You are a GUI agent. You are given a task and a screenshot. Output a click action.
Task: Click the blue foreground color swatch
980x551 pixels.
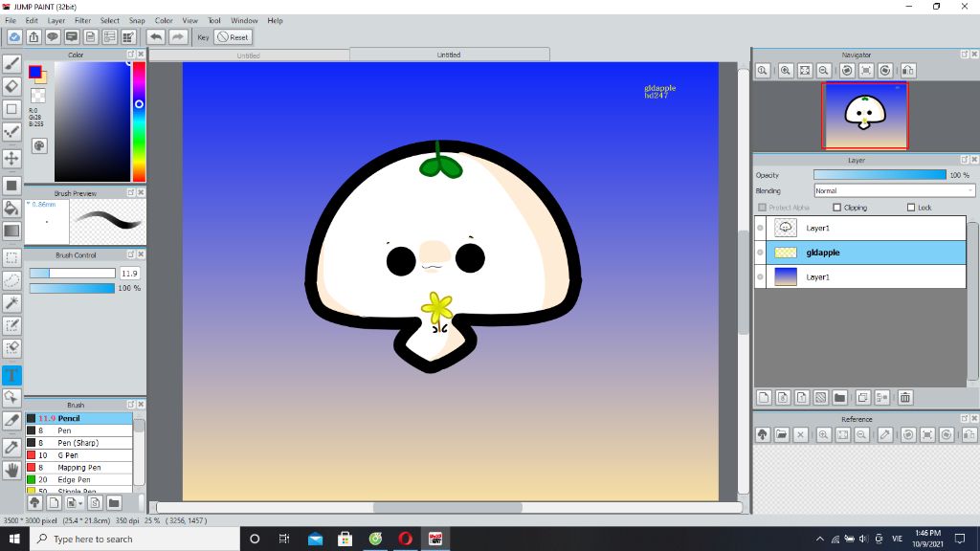pos(35,72)
